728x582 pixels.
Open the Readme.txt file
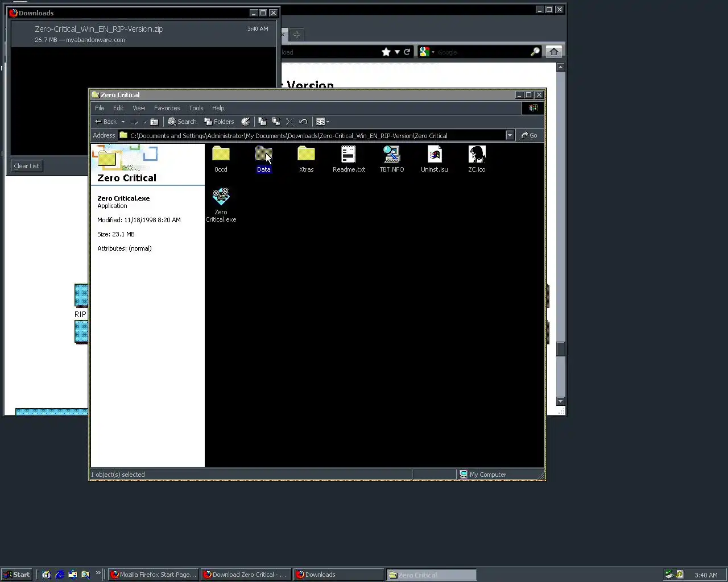point(349,159)
